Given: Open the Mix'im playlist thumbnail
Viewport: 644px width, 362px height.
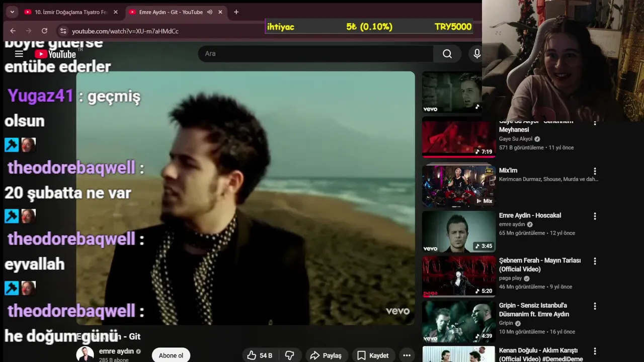Looking at the screenshot, I should 458,186.
